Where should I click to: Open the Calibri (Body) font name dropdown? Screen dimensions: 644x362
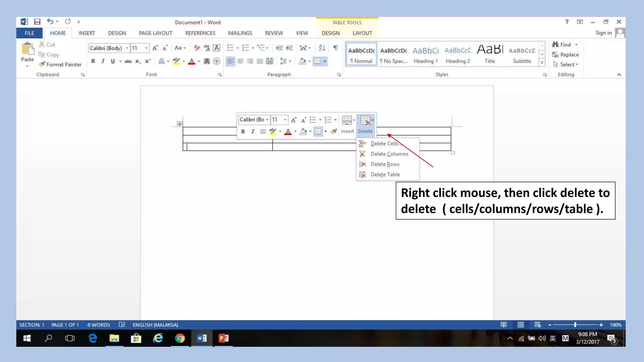(127, 48)
